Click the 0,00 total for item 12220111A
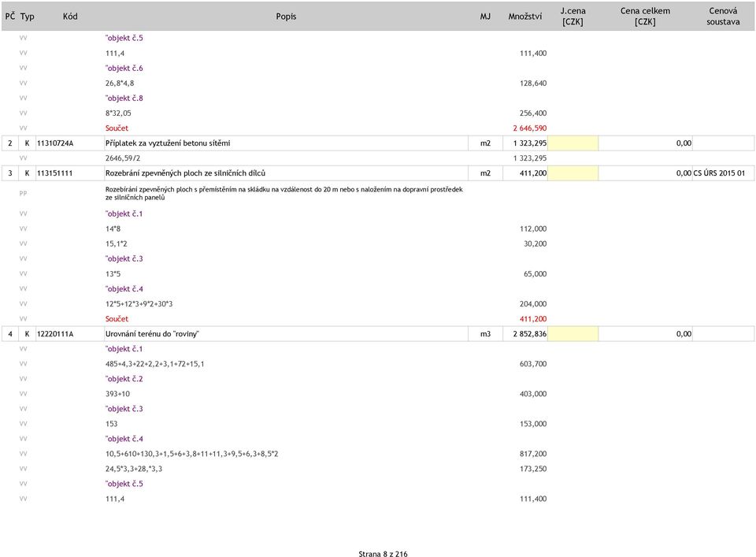This screenshot has width=756, height=557. 684,334
